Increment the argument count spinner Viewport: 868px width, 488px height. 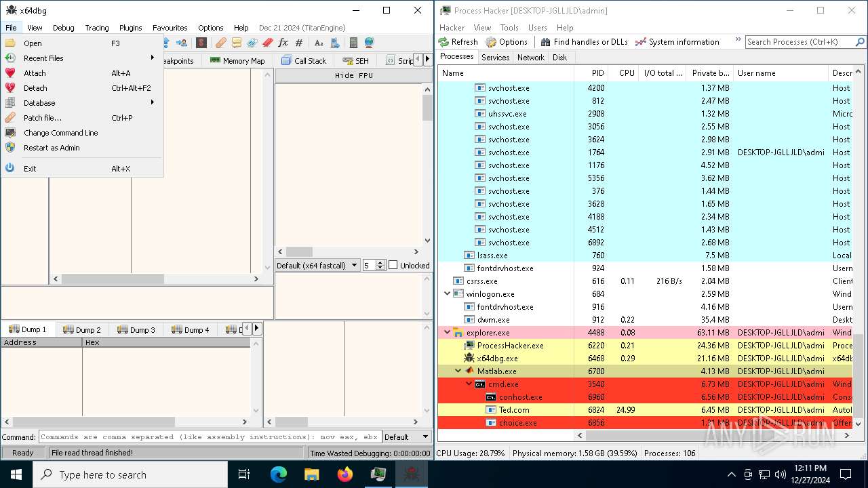(380, 263)
